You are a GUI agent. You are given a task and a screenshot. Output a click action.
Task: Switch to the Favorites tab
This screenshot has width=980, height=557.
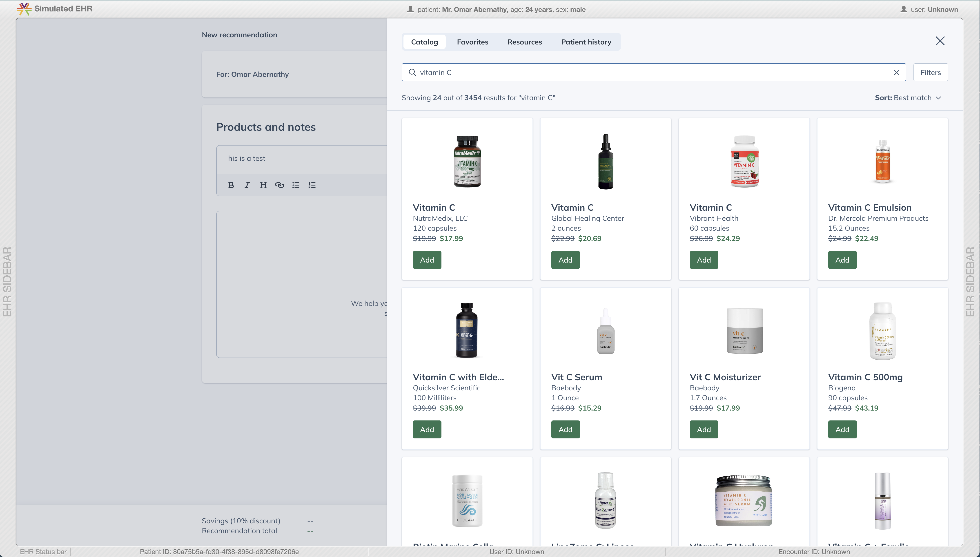(472, 42)
